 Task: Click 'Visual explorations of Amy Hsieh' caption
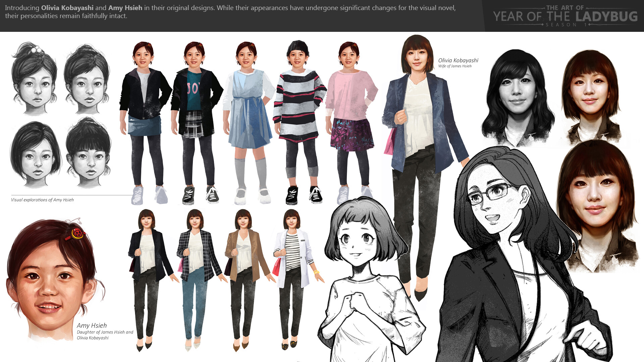(x=42, y=200)
